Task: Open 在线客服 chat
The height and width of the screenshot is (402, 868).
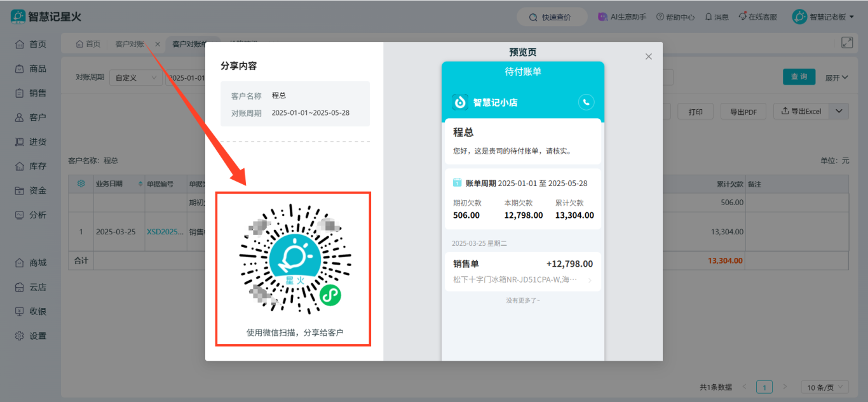Action: pyautogui.click(x=759, y=17)
